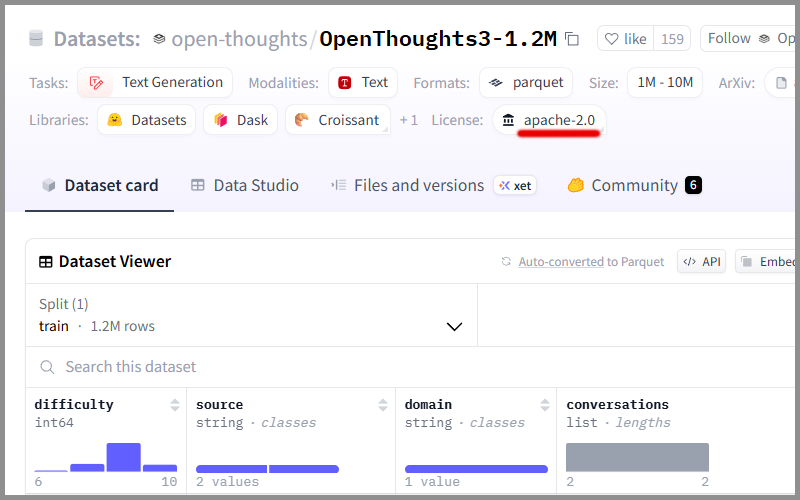
Task: Click the tallest difficulty histogram bar
Action: pos(123,457)
